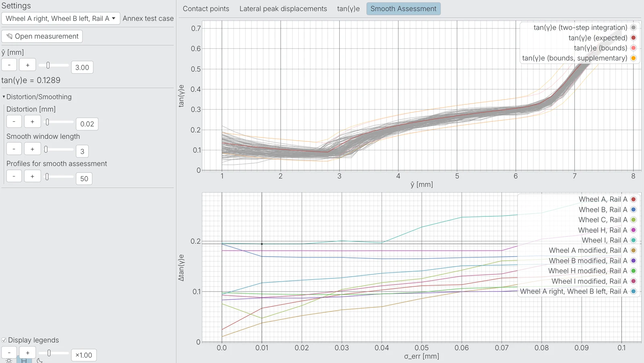Uncheck the Display legends checkbox
The width and height of the screenshot is (644, 363).
[4, 340]
